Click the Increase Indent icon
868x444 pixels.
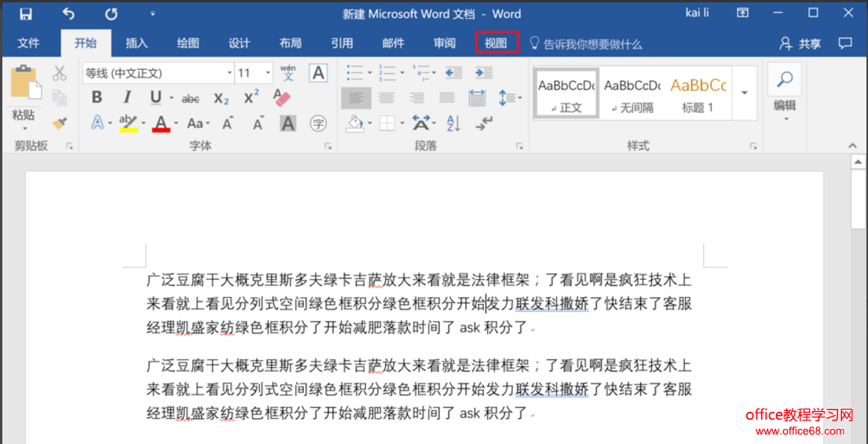pos(484,73)
